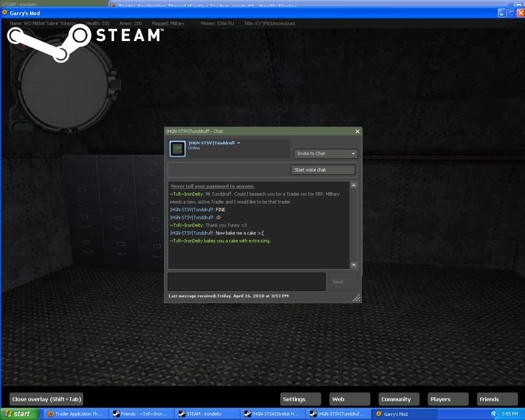This screenshot has width=525, height=420.
Task: Click the Health: 100 HUD text
Action: click(x=97, y=24)
